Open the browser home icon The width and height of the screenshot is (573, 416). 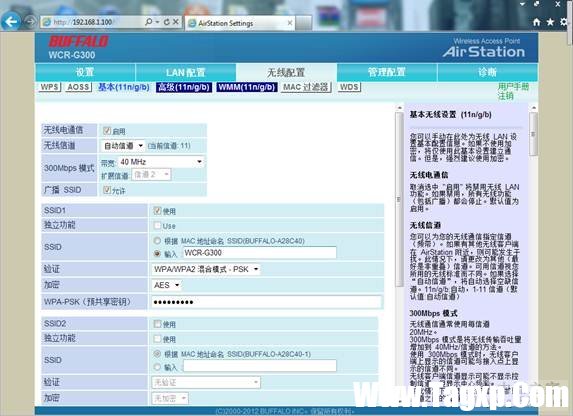click(536, 22)
